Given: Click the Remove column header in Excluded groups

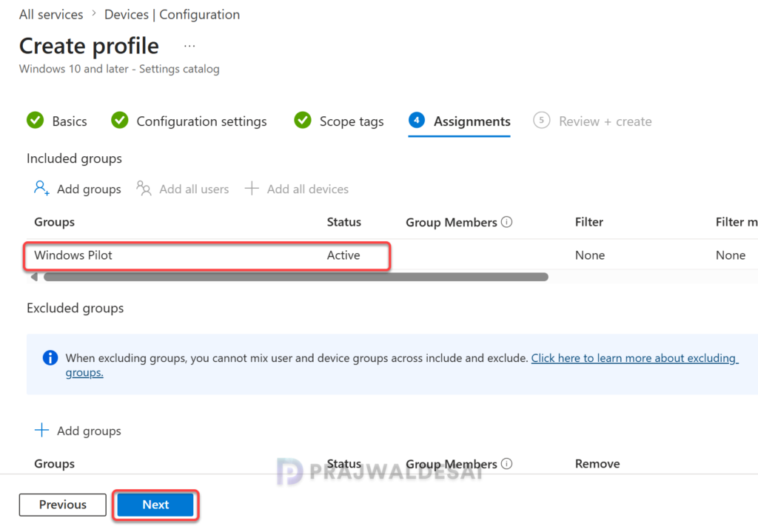Looking at the screenshot, I should [x=597, y=463].
